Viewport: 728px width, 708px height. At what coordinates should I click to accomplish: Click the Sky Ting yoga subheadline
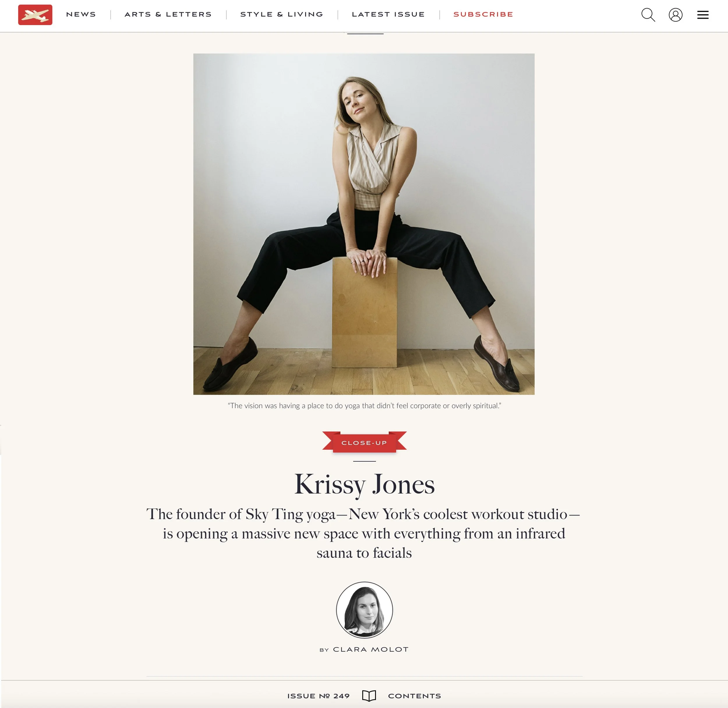point(364,533)
